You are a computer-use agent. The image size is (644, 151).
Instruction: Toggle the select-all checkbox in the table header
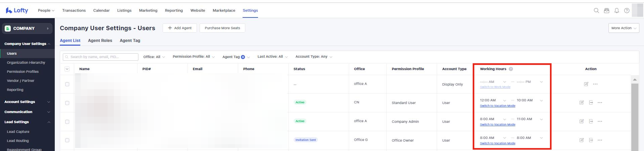coord(67,69)
